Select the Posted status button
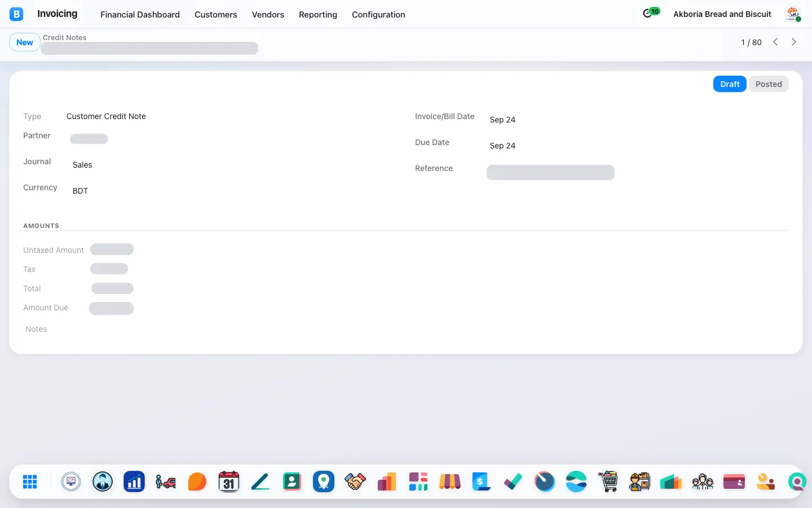This screenshot has height=508, width=812. point(769,84)
